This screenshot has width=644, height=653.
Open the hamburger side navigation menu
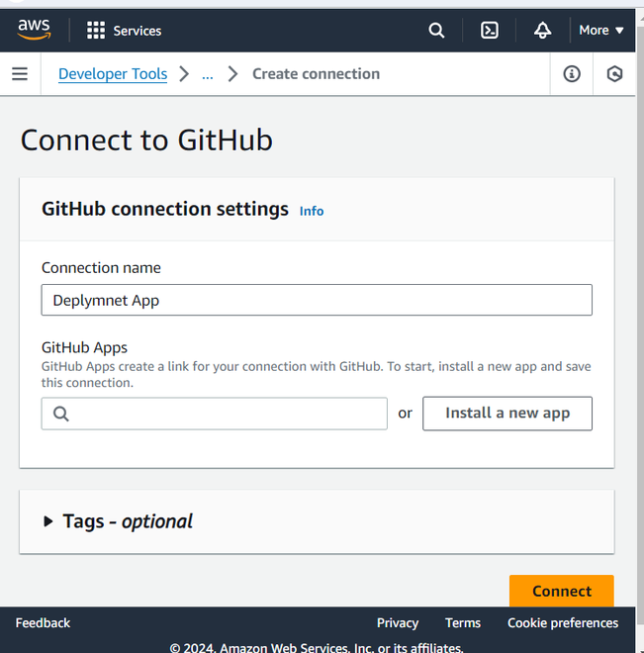[x=20, y=74]
